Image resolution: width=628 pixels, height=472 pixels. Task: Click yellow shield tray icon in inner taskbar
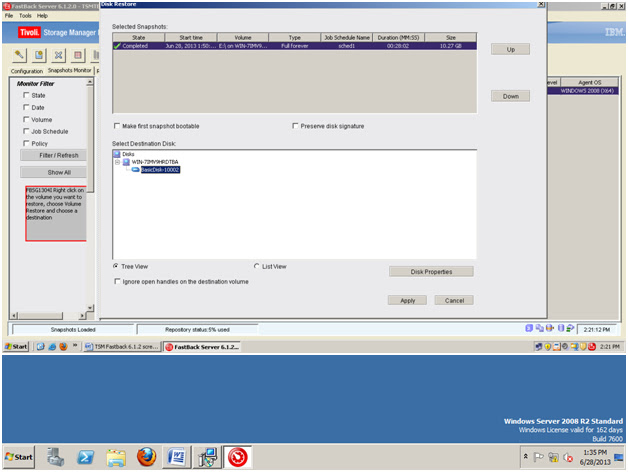[x=547, y=347]
